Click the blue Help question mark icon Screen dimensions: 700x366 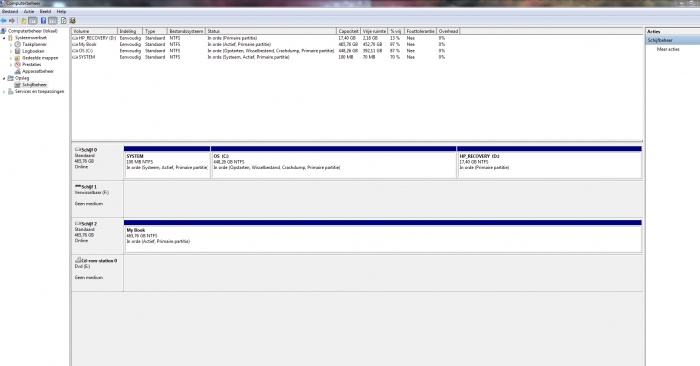(x=43, y=21)
